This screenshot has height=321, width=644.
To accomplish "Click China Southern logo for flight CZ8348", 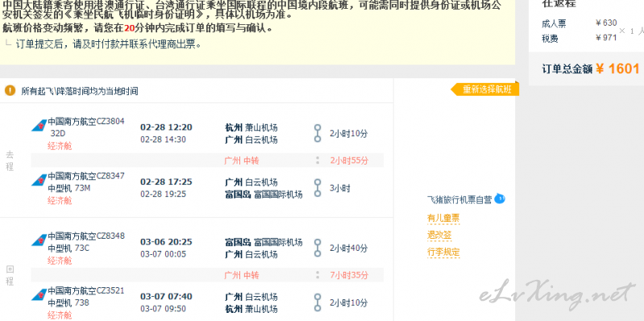I will click(39, 240).
